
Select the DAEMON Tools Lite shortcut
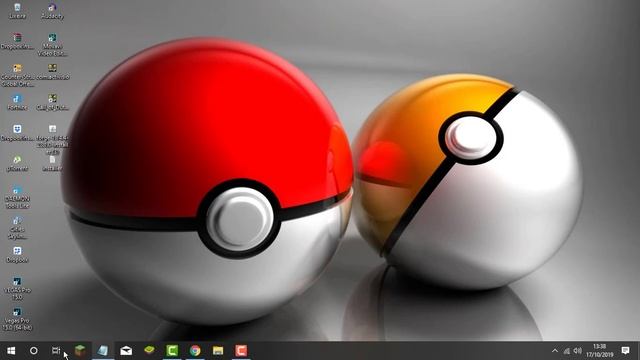(x=17, y=197)
